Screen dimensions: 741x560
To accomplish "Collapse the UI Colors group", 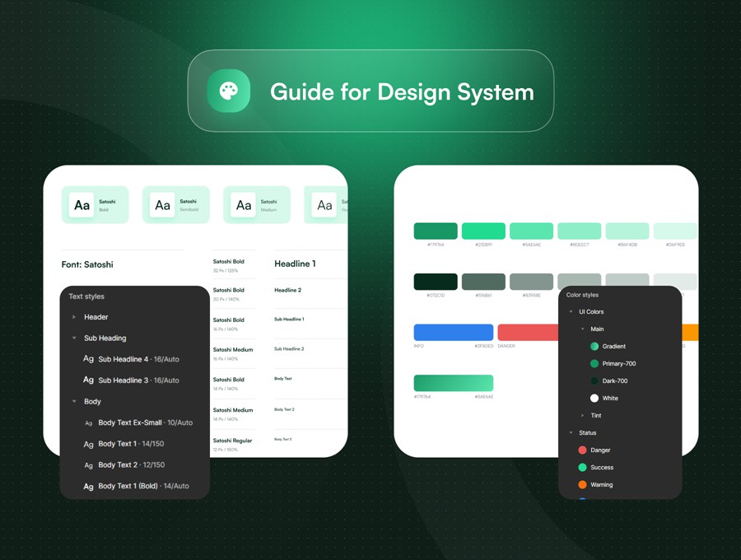I will coord(571,312).
